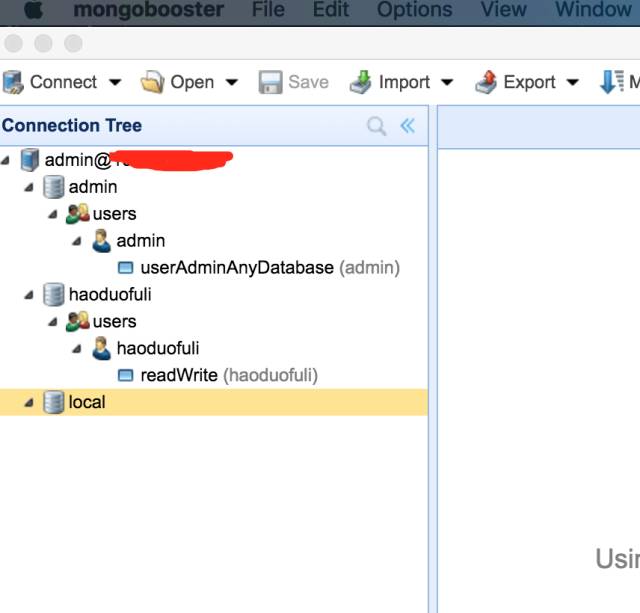Click the local database cylinder icon
The width and height of the screenshot is (640, 613).
pos(54,402)
